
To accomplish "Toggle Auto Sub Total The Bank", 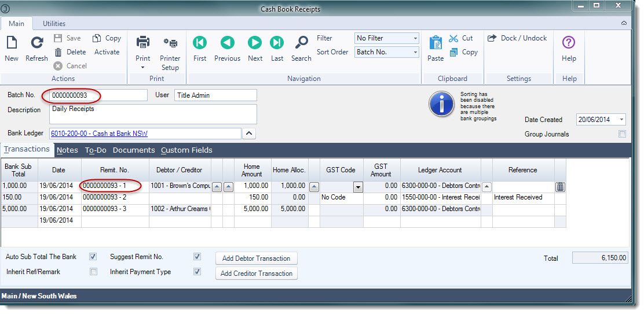I will (93, 257).
